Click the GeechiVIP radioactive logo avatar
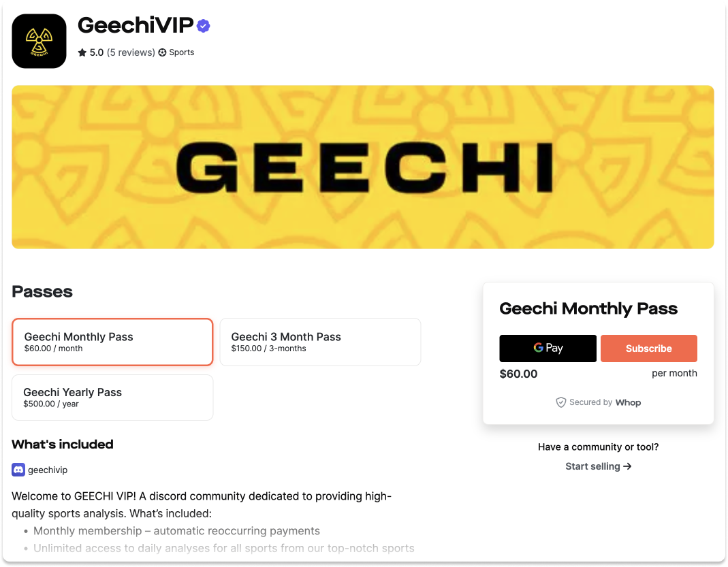Image resolution: width=728 pixels, height=567 pixels. (38, 40)
